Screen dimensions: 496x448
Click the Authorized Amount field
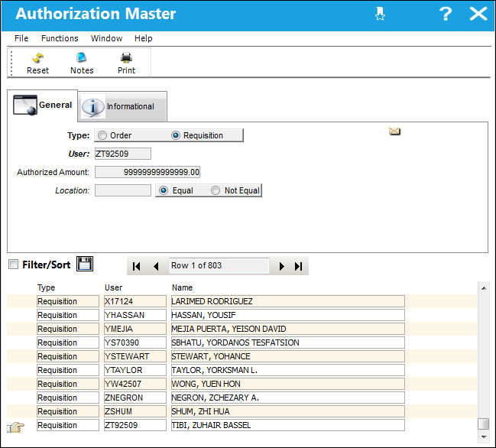[148, 172]
